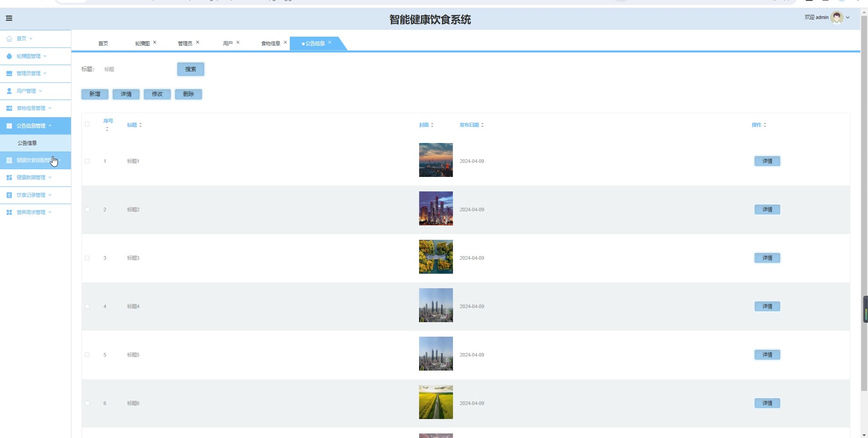Click the 新增 button
This screenshot has height=438, width=868.
[95, 94]
